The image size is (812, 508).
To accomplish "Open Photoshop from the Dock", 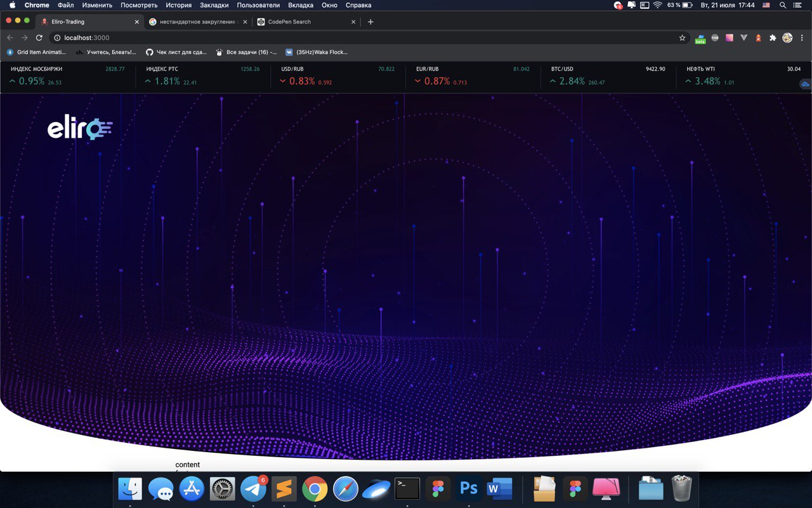I will click(469, 489).
